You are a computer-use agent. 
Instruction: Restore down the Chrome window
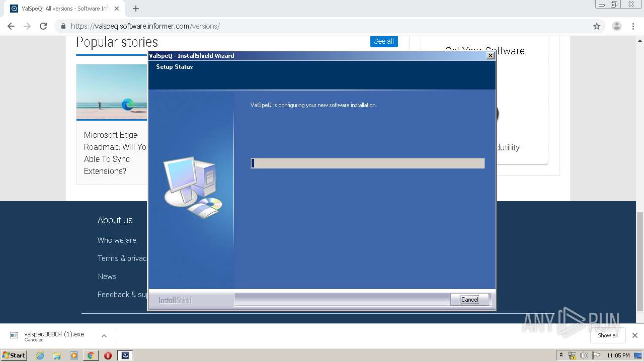(x=614, y=5)
